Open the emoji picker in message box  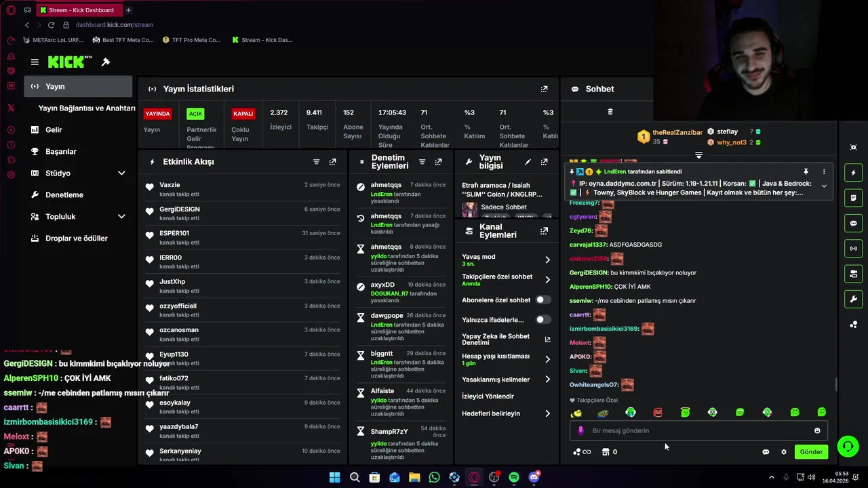[817, 430]
